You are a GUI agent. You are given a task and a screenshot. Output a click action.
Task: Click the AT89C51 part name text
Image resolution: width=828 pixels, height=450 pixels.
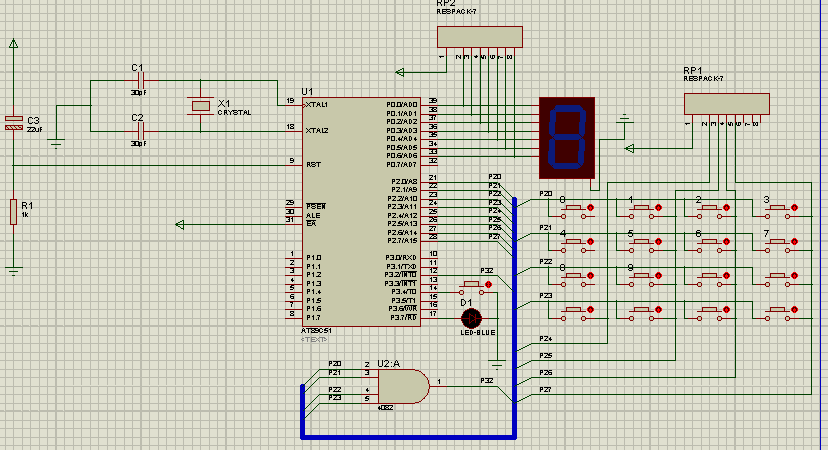pyautogui.click(x=316, y=331)
